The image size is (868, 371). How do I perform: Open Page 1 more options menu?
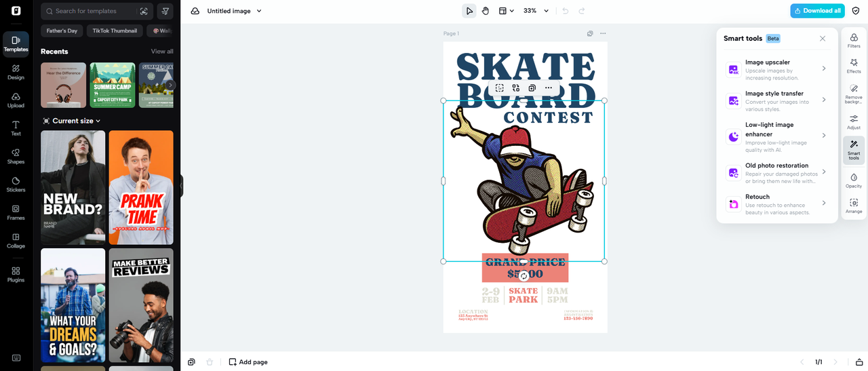[x=603, y=33]
